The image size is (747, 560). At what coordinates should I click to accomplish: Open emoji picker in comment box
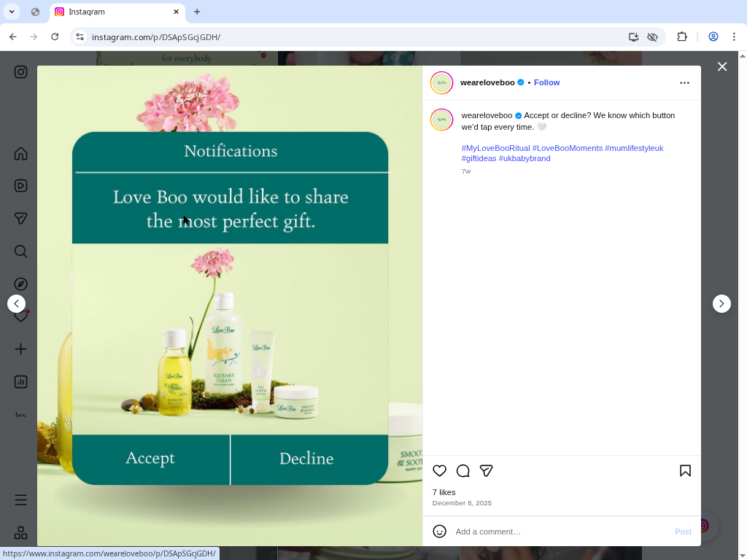click(439, 532)
